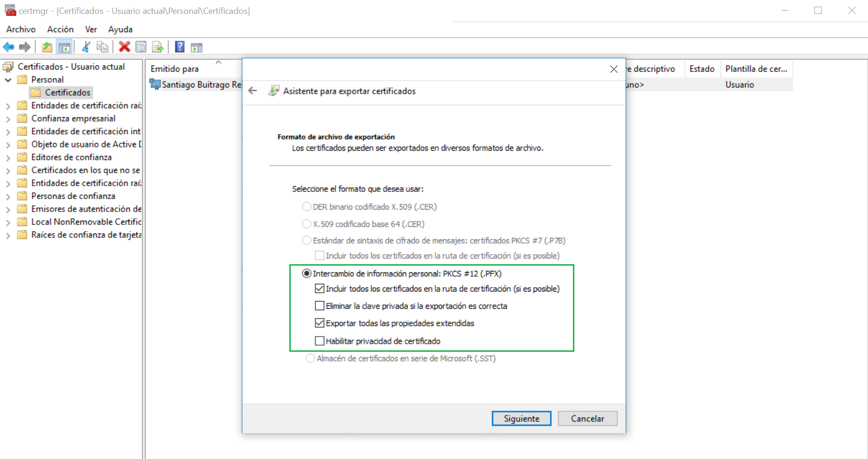Select 'Certificados en los que no se' item
Image resolution: width=868 pixels, height=459 pixels.
[x=86, y=170]
